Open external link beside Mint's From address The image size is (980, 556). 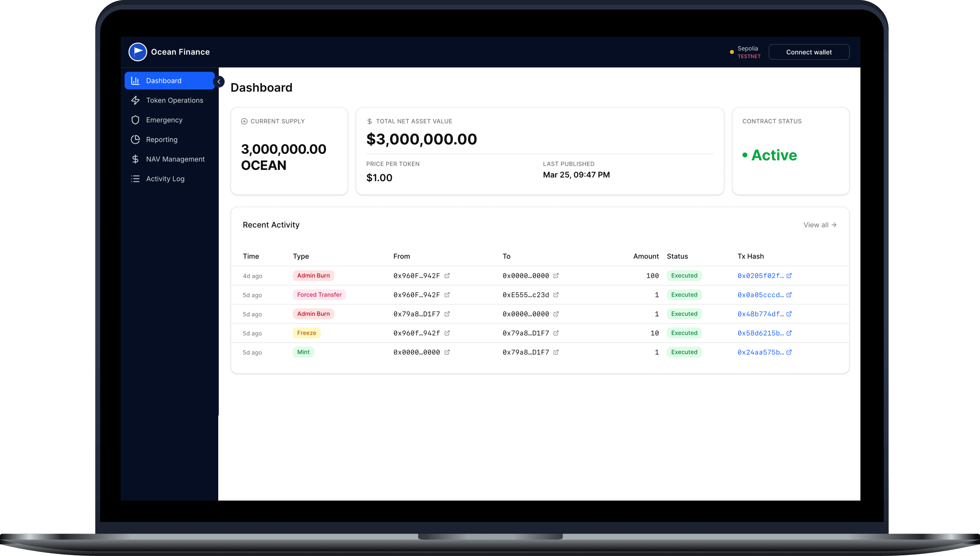(x=447, y=352)
